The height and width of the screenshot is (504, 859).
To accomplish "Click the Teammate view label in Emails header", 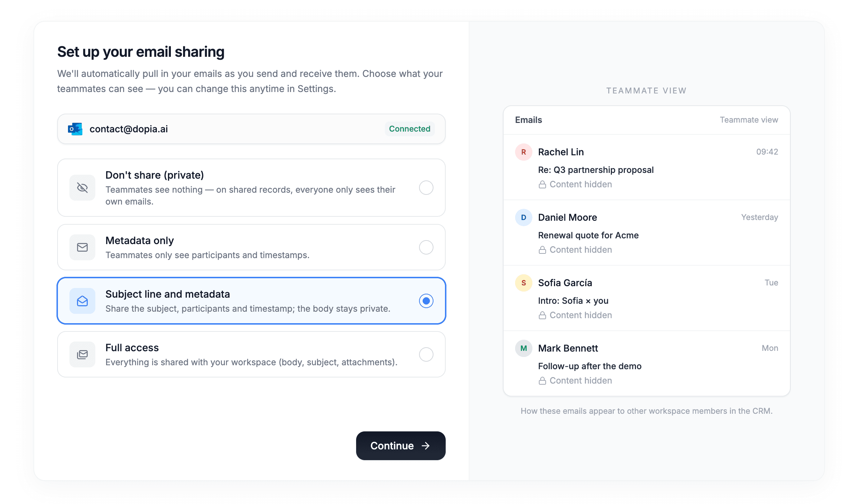I will (x=749, y=120).
